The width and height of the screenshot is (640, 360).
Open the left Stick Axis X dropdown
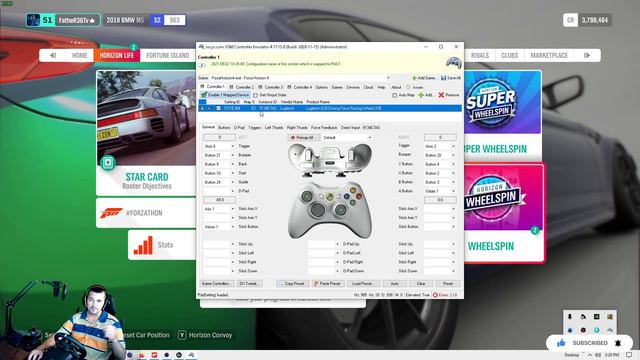(233, 209)
